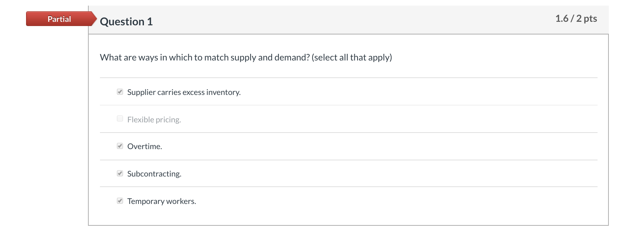Click the question text about supply and demand
This screenshot has height=237, width=644.
pyautogui.click(x=205, y=57)
